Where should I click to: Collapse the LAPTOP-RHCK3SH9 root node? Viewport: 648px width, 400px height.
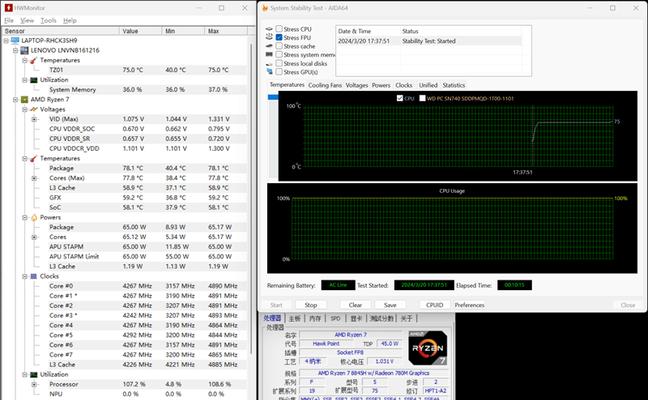[6, 40]
